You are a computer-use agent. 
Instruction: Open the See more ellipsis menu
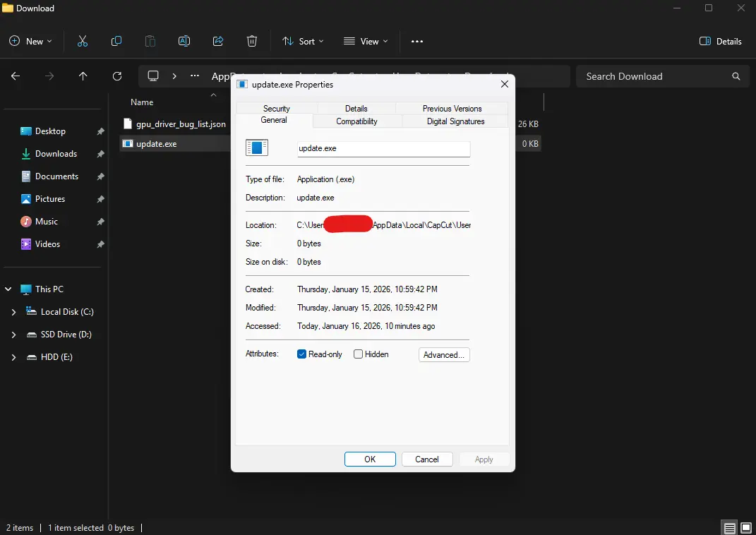point(417,42)
